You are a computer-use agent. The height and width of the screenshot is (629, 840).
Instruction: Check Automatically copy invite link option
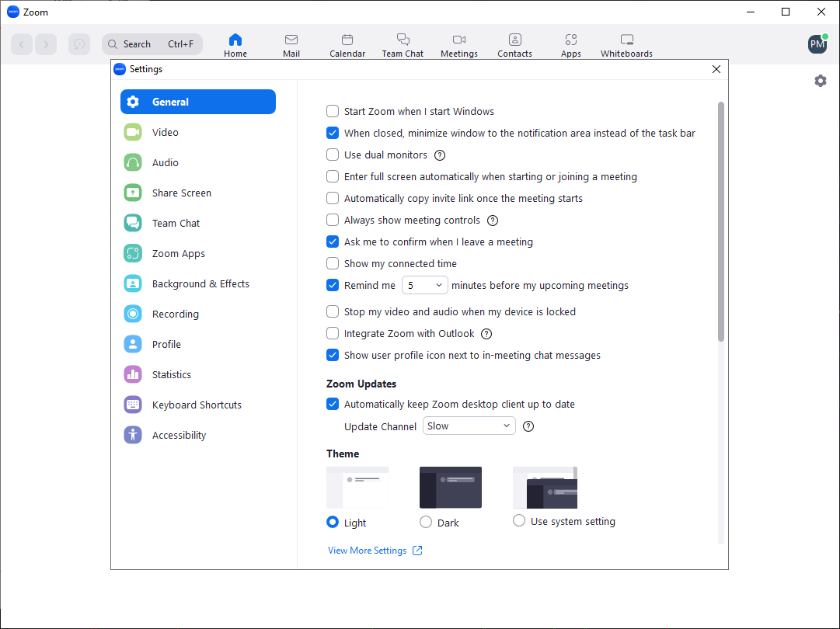tap(333, 199)
